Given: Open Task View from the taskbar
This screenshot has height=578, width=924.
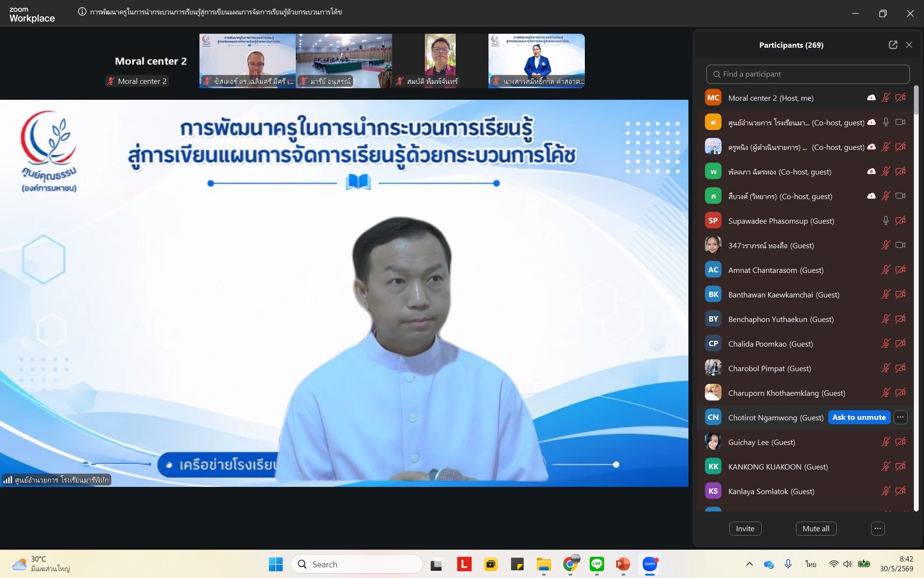Looking at the screenshot, I should pyautogui.click(x=437, y=564).
